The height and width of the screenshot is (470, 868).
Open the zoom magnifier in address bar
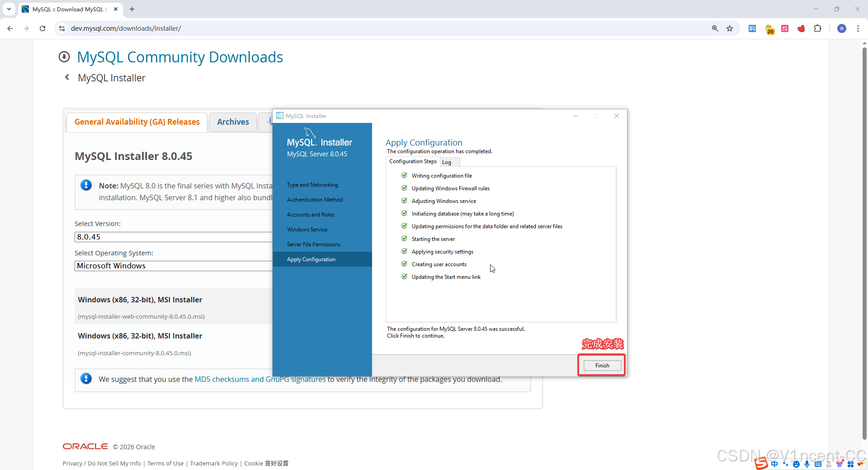[715, 28]
